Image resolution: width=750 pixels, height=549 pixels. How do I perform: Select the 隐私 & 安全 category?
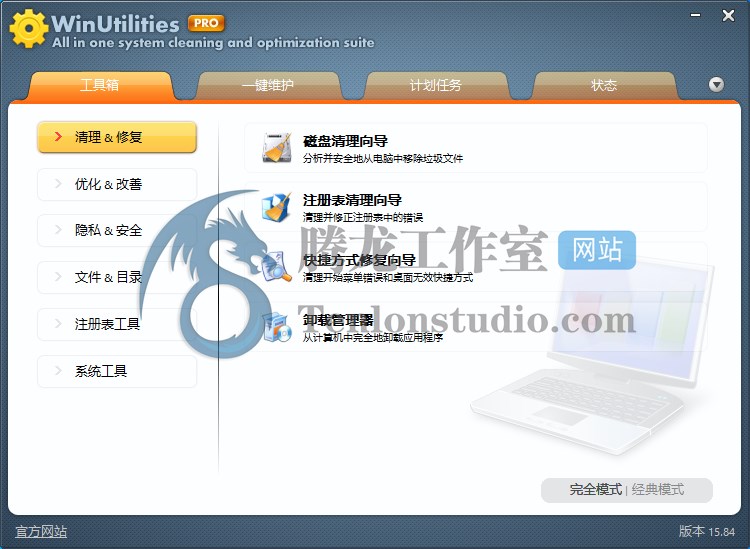click(117, 231)
